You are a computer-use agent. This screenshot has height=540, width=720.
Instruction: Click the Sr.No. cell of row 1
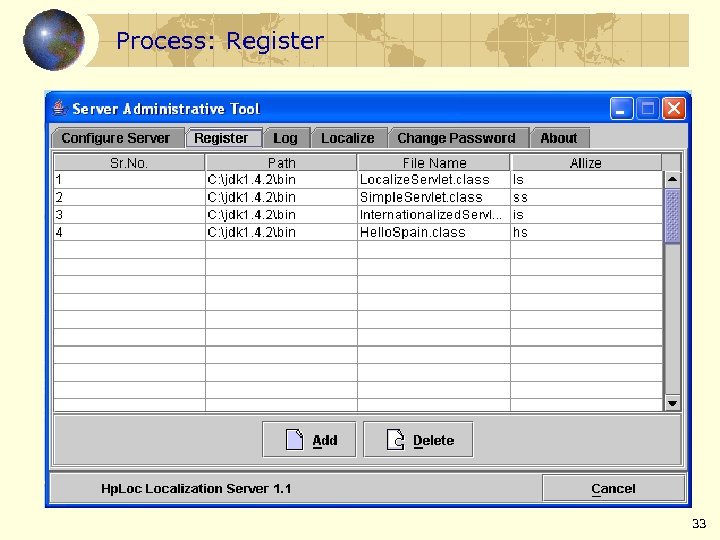(129, 180)
